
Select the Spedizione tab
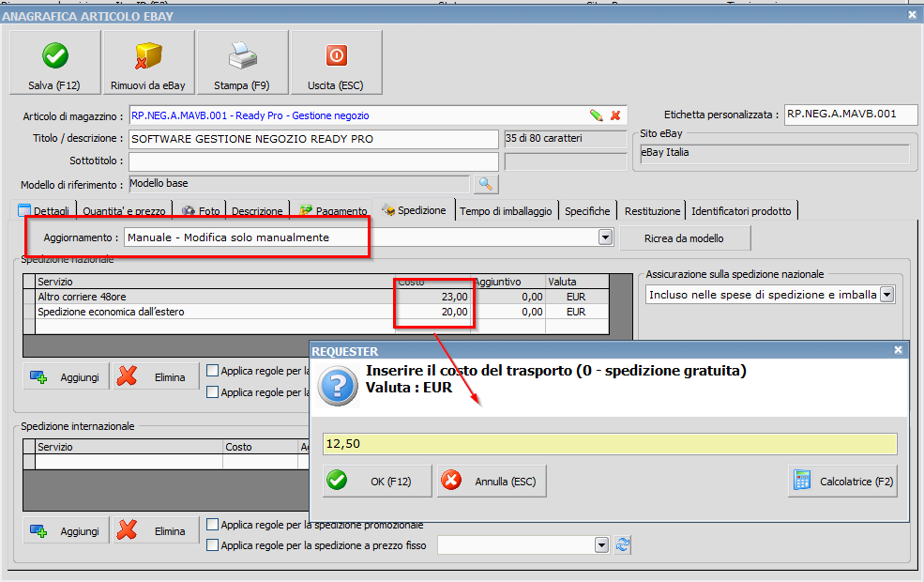coord(414,210)
